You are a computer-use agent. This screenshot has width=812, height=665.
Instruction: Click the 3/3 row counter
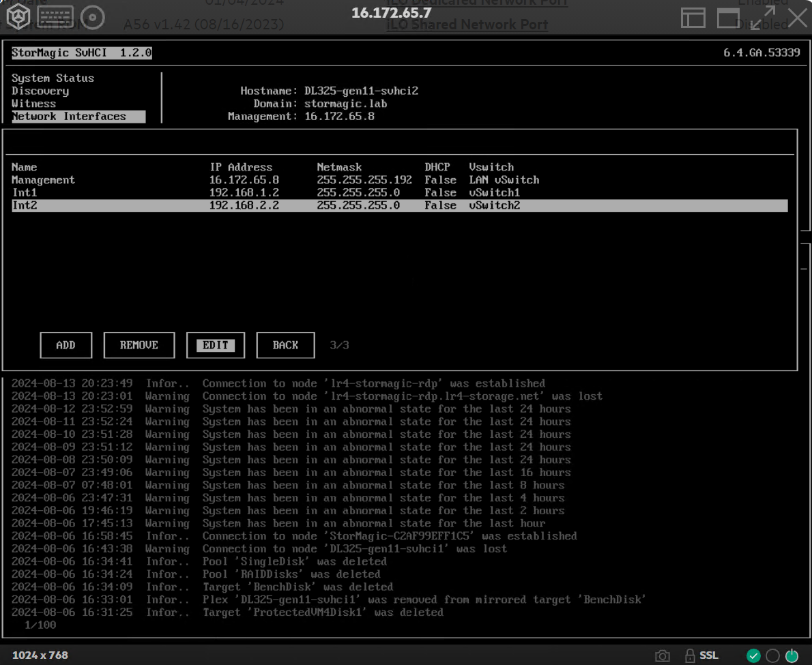pos(339,345)
